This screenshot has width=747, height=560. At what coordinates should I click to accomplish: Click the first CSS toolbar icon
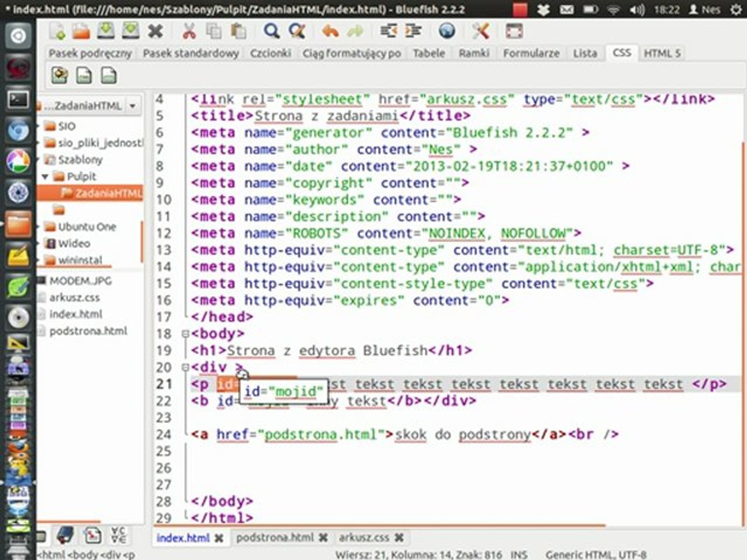pos(60,76)
